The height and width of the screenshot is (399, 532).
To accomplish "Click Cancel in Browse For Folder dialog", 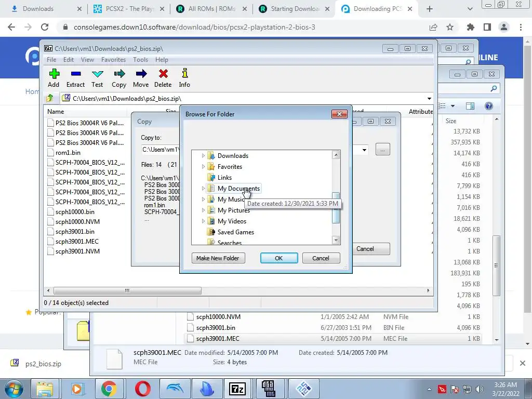I will click(321, 258).
